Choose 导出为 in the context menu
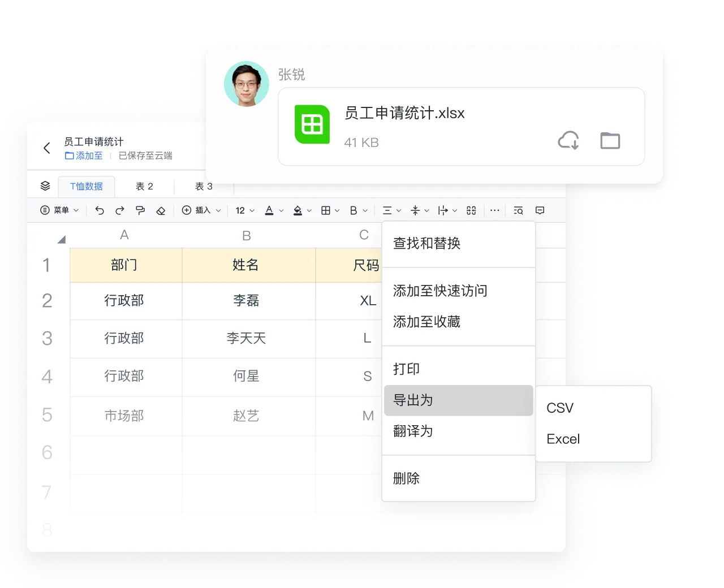The height and width of the screenshot is (588, 724). tap(458, 400)
